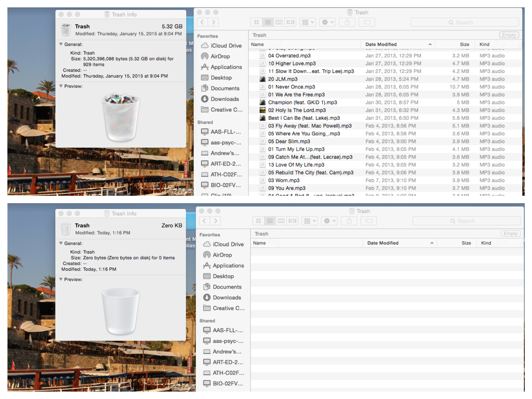Click Search field in MP3-filled Trash window
Viewport: 532px width, 399px height.
[464, 22]
